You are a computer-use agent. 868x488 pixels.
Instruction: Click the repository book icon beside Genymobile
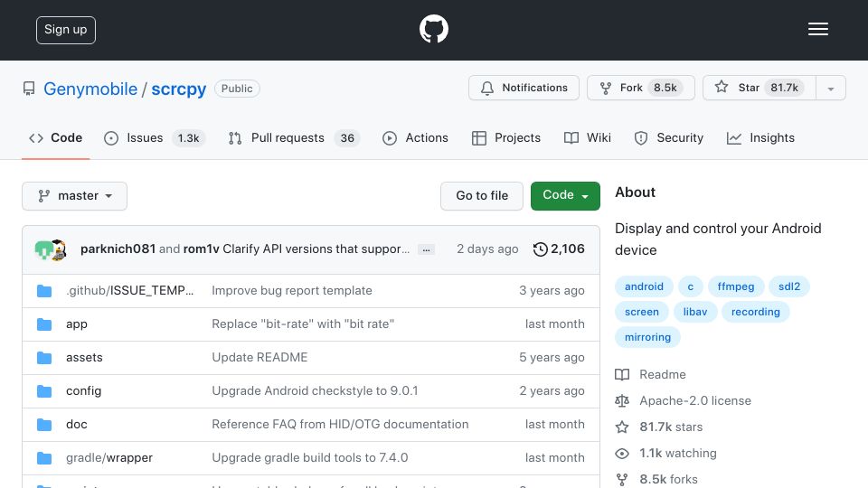tap(29, 89)
